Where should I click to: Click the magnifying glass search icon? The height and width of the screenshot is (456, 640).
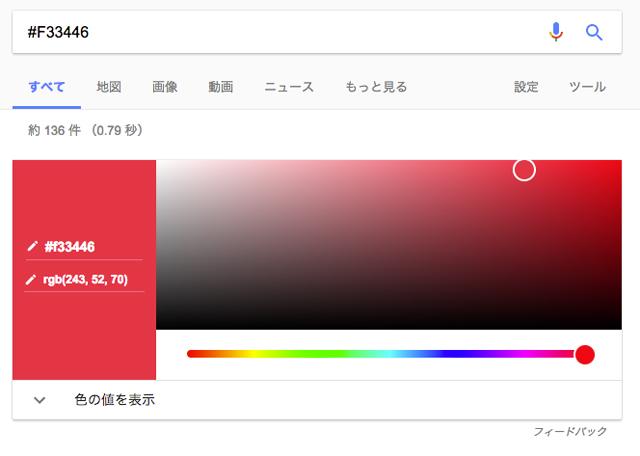coord(594,32)
